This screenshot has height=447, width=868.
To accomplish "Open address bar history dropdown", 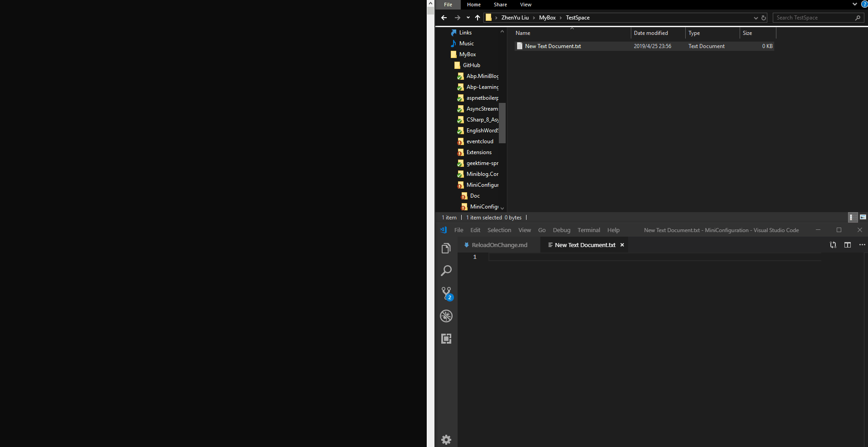I will (756, 18).
